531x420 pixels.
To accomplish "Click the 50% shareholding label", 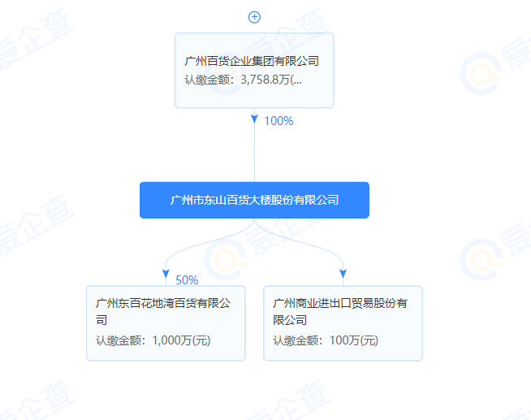I will [187, 280].
